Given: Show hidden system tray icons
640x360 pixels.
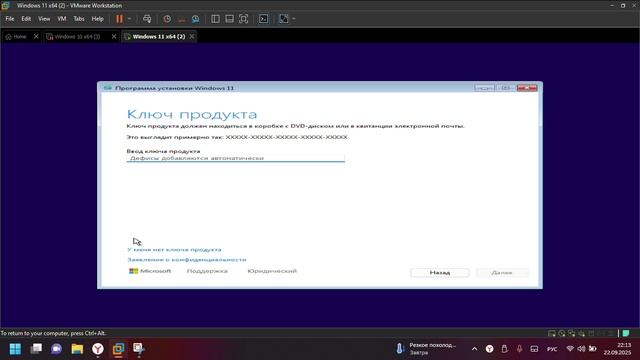Looking at the screenshot, I should (x=474, y=349).
